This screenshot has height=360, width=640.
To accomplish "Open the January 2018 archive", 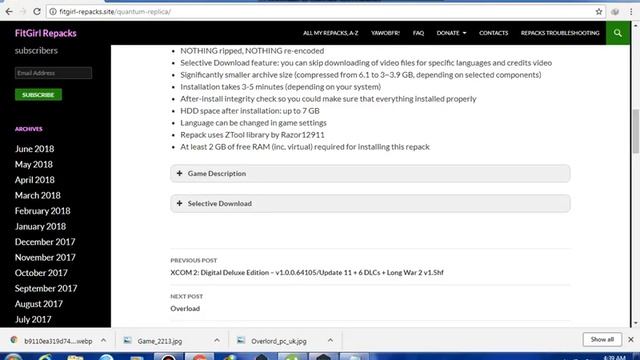I will click(x=40, y=227).
